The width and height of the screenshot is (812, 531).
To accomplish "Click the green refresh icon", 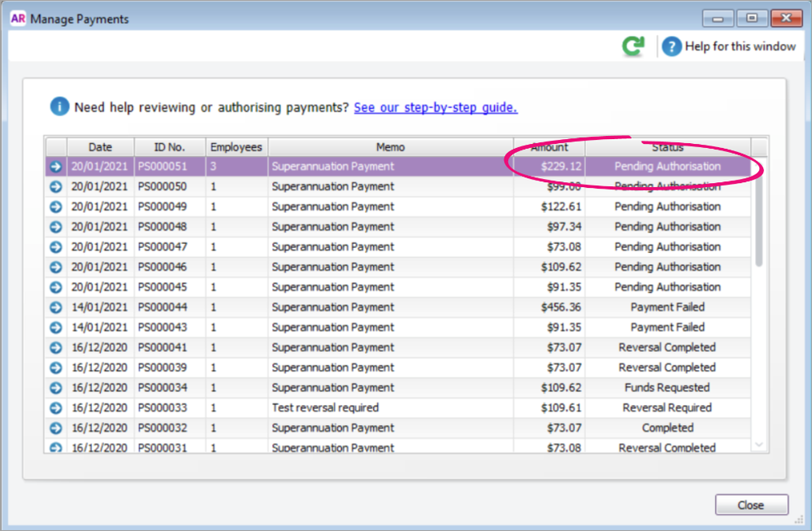I will point(633,46).
